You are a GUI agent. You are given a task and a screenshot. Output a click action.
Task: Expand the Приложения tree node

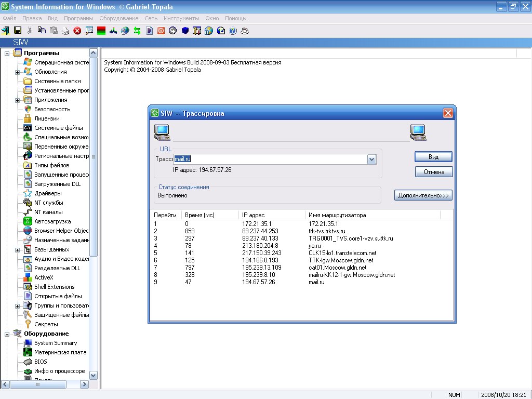tap(17, 100)
